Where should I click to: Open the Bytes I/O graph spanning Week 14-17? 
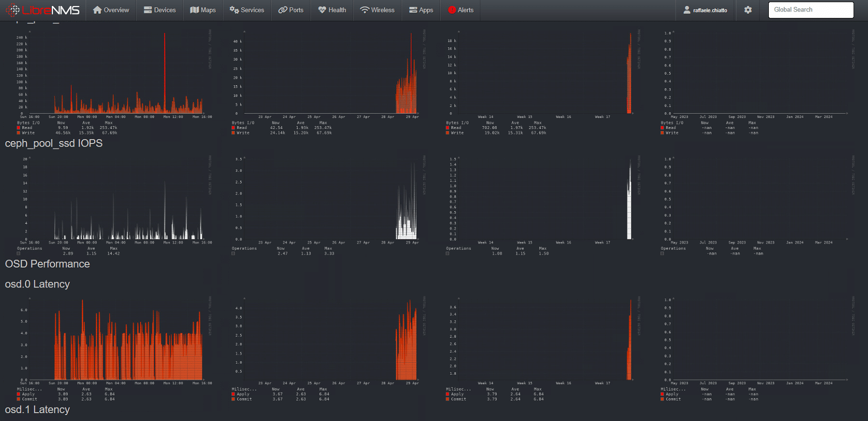[543, 82]
